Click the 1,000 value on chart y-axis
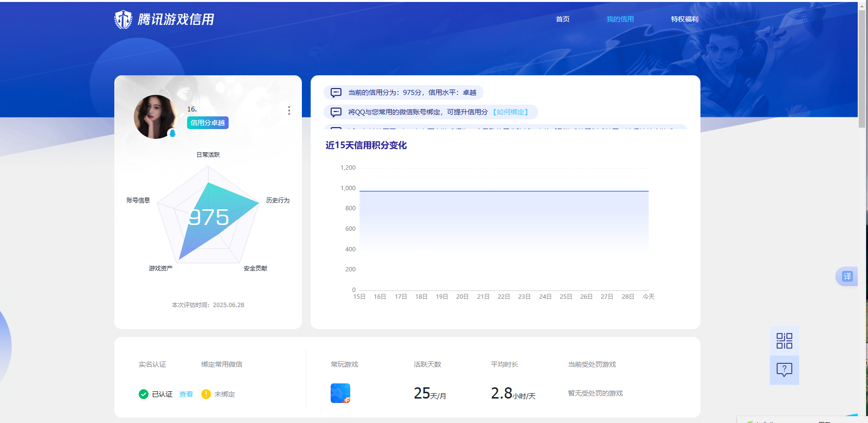The width and height of the screenshot is (868, 423). click(x=348, y=188)
